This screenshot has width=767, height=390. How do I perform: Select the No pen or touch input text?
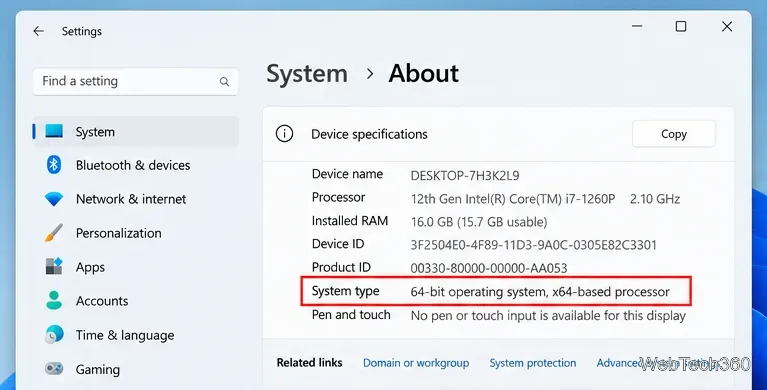[548, 316]
